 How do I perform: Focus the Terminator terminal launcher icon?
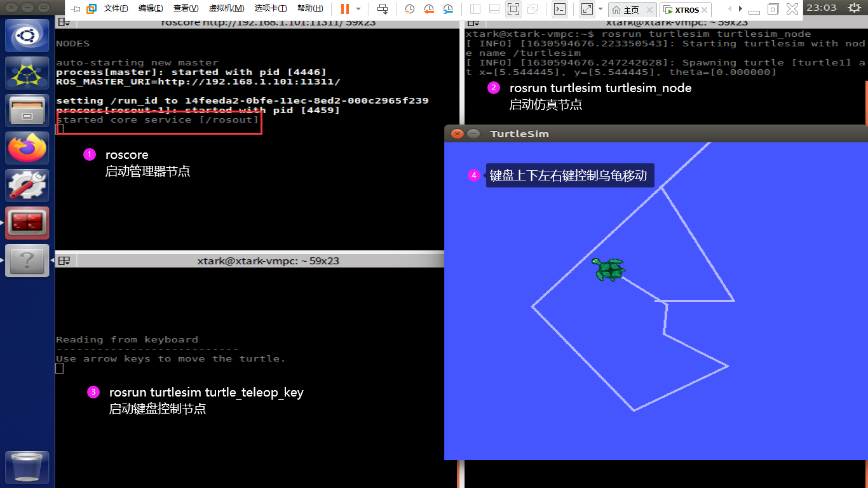click(27, 222)
